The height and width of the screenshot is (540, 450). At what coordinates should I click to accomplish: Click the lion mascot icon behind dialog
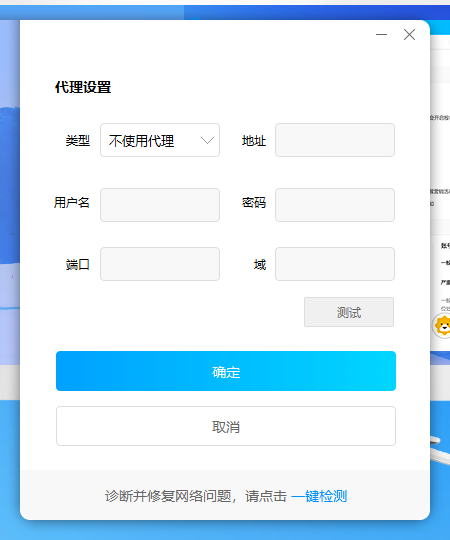pos(442,325)
